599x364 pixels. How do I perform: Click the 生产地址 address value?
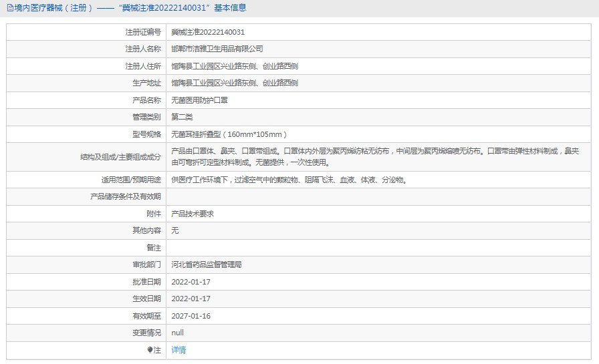pyautogui.click(x=235, y=83)
